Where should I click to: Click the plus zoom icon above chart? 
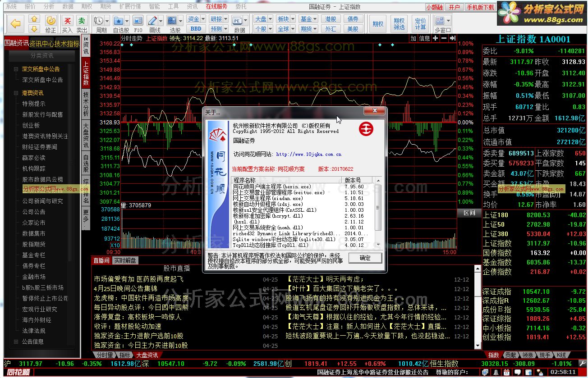pos(435,38)
